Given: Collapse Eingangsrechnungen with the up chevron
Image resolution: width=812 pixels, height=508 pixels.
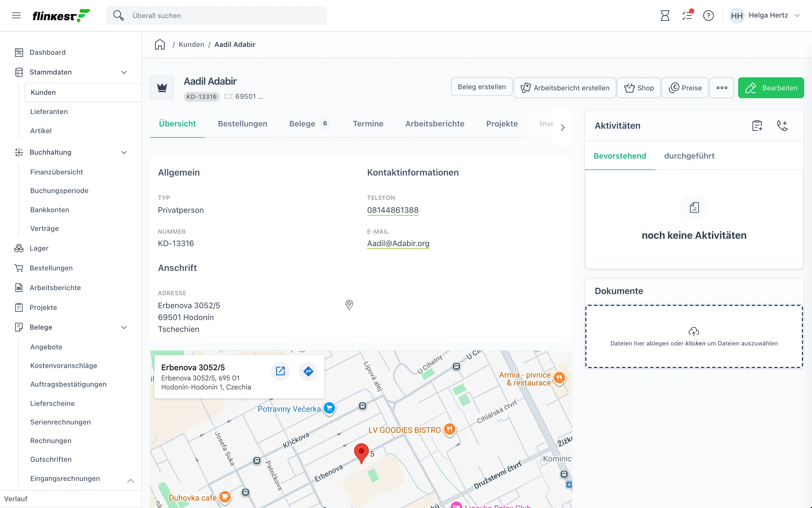Looking at the screenshot, I should click(x=131, y=481).
